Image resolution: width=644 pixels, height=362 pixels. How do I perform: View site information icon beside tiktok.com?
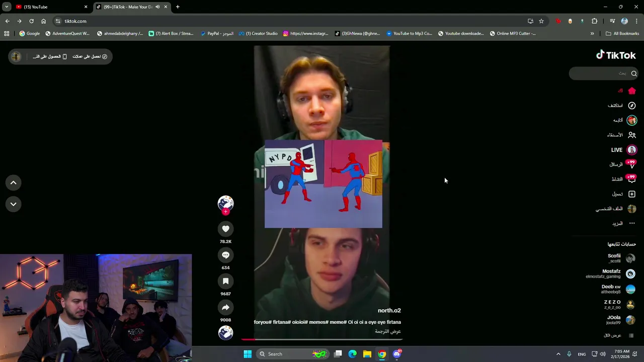(x=58, y=21)
